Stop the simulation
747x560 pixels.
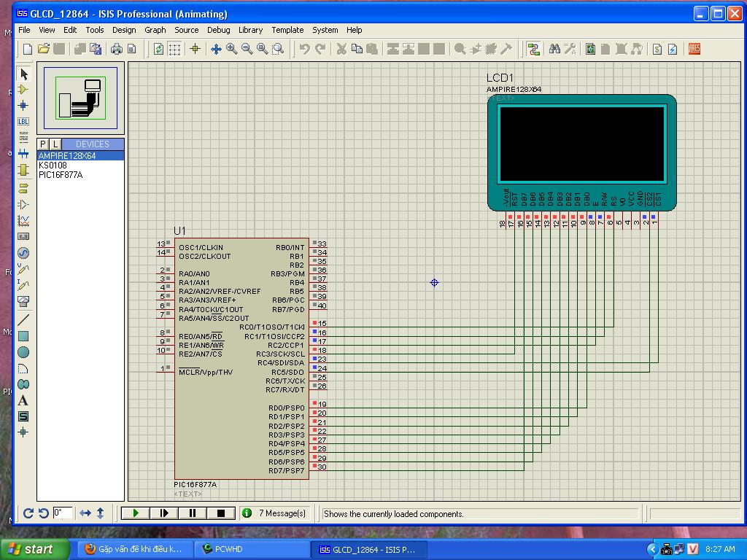pos(221,513)
